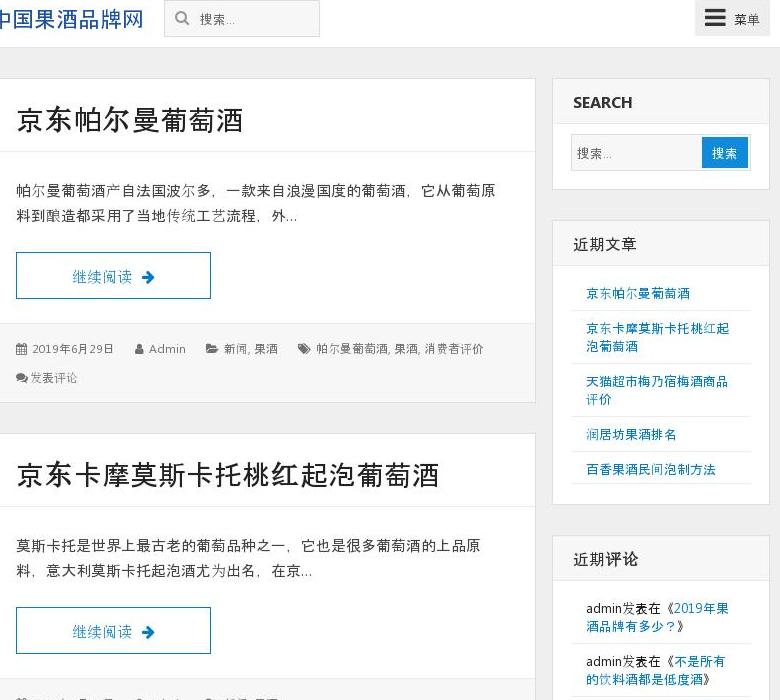Open the 2019年6月29日 date link
Viewport: 780px width, 700px height.
pos(73,349)
